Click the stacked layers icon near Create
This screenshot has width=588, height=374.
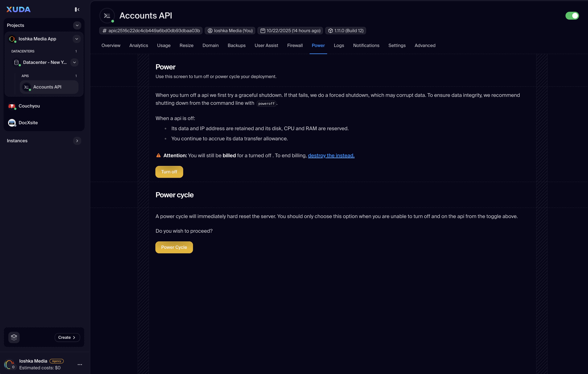pyautogui.click(x=14, y=337)
